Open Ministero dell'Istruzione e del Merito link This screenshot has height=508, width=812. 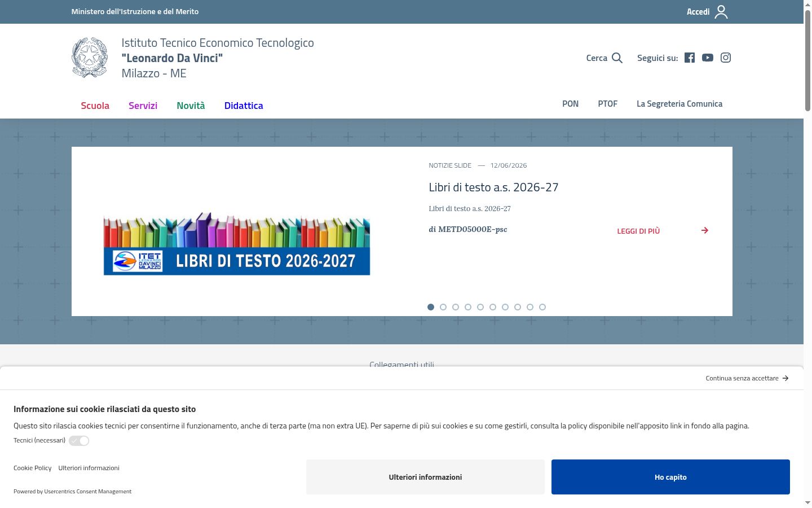135,11
